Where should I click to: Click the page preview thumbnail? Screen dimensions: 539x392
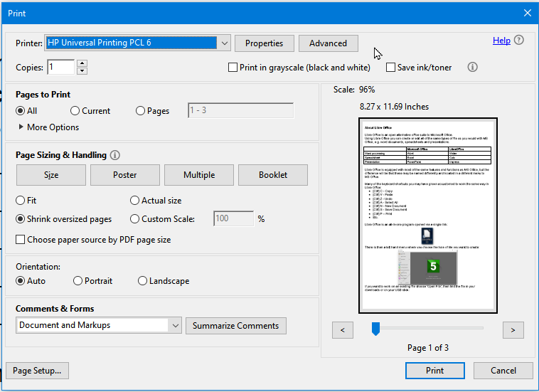coord(428,216)
